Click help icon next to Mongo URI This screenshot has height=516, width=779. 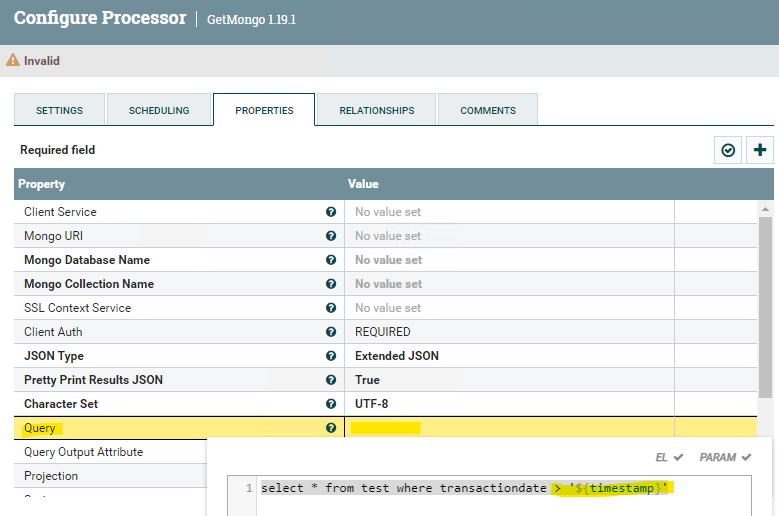tap(330, 236)
